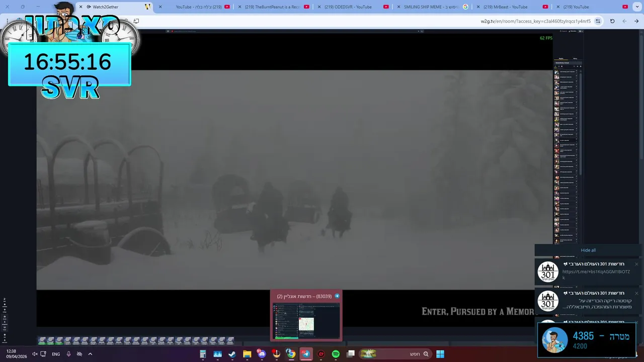Viewport: 644px width, 362px height.
Task: Reload the w2g.tv page
Action: (x=612, y=21)
